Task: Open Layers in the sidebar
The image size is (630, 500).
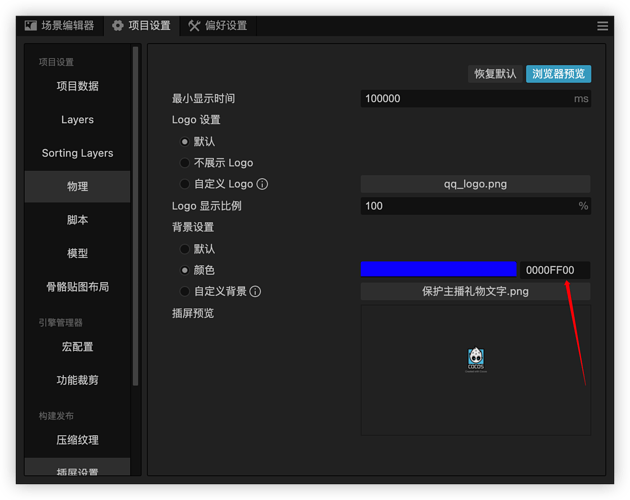Action: (78, 120)
